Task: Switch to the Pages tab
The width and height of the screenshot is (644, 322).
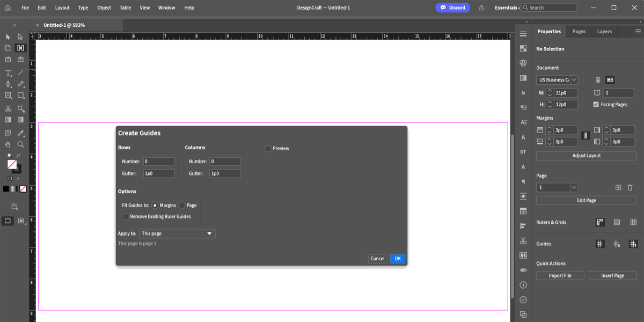Action: pos(579,32)
